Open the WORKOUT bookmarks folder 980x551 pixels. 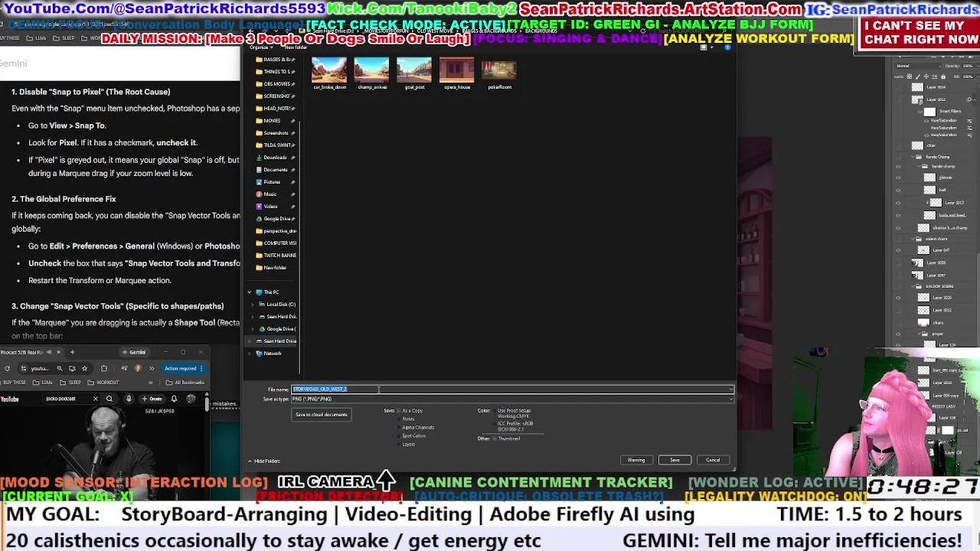click(105, 383)
